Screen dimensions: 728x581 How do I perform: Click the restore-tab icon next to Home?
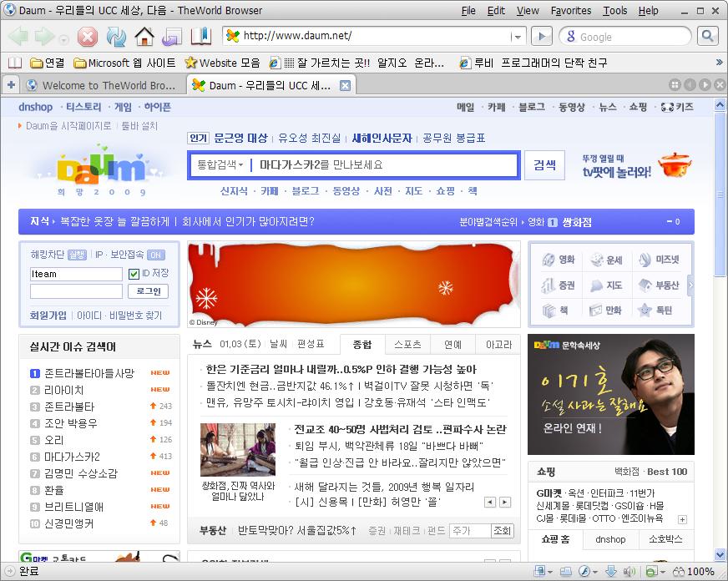[x=172, y=37]
